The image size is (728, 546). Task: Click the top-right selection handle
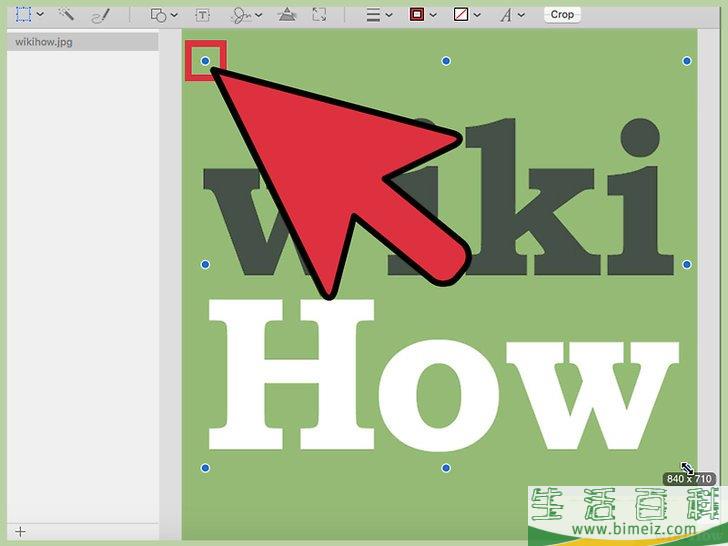(687, 61)
